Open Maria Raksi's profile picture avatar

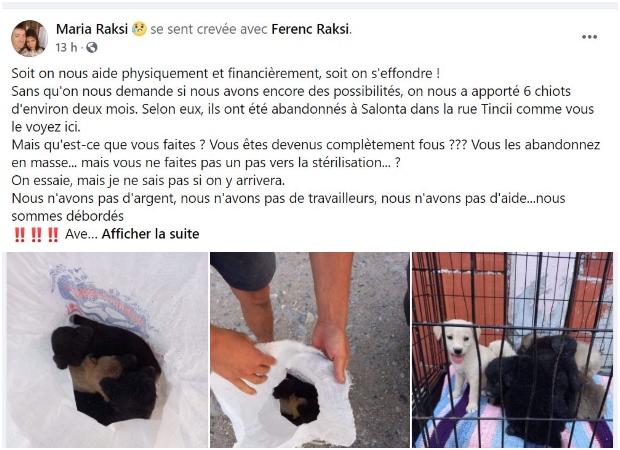click(x=29, y=38)
